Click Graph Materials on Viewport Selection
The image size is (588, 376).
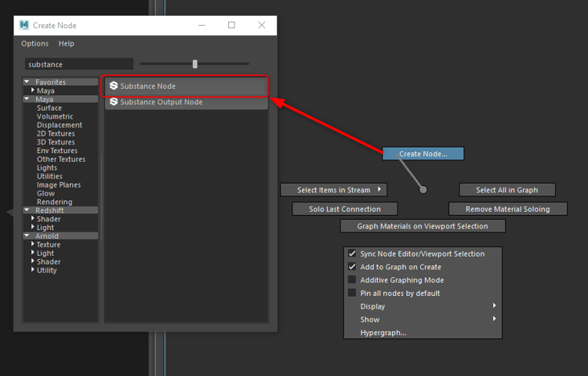click(423, 226)
